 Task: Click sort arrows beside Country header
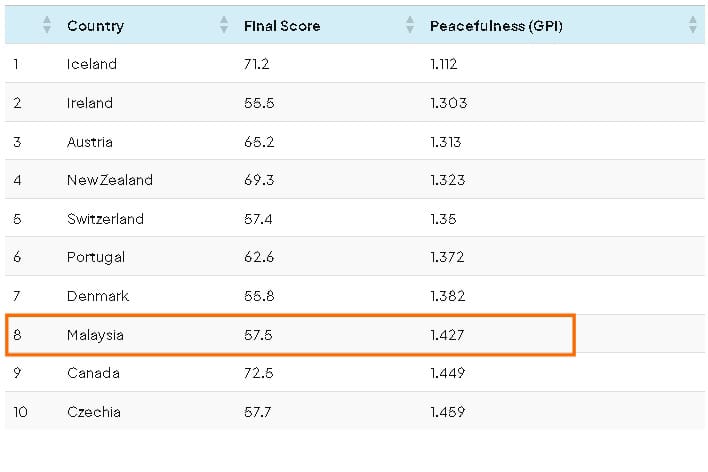click(x=223, y=26)
